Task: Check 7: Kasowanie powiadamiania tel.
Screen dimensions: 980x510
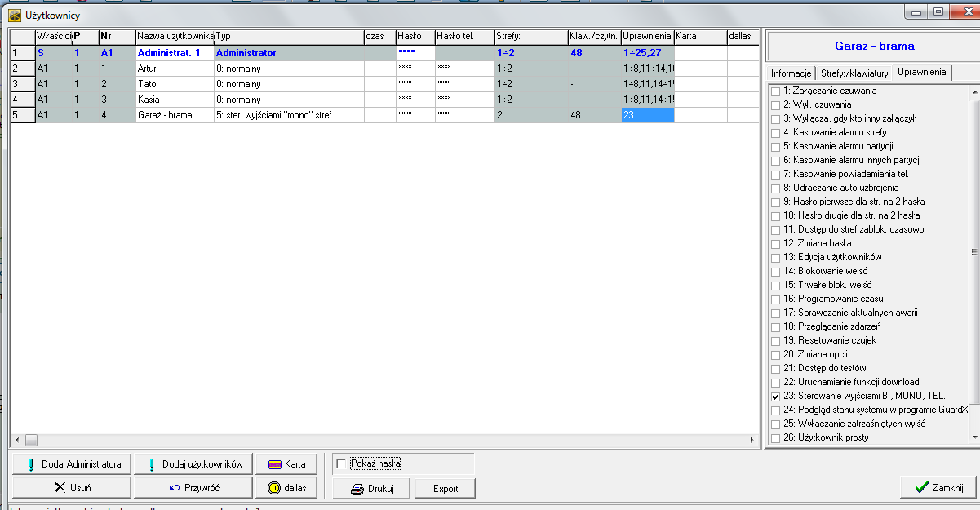Action: (x=775, y=174)
